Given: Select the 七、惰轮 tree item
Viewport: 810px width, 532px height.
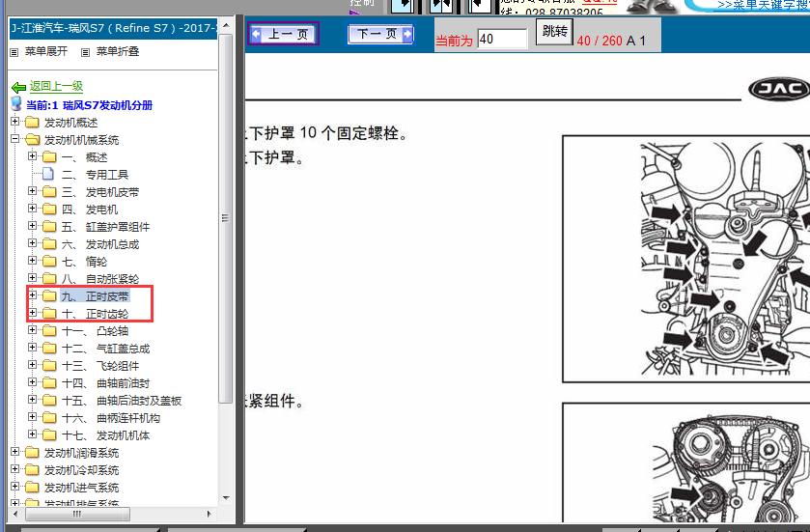Looking at the screenshot, I should [x=84, y=262].
